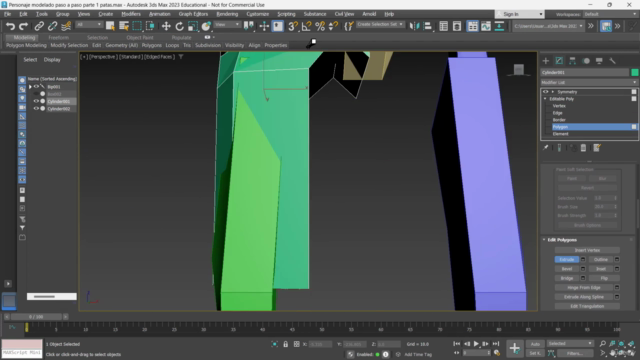The height and width of the screenshot is (360, 640).
Task: Open the Workspaces Default dropdown
Action: click(610, 14)
